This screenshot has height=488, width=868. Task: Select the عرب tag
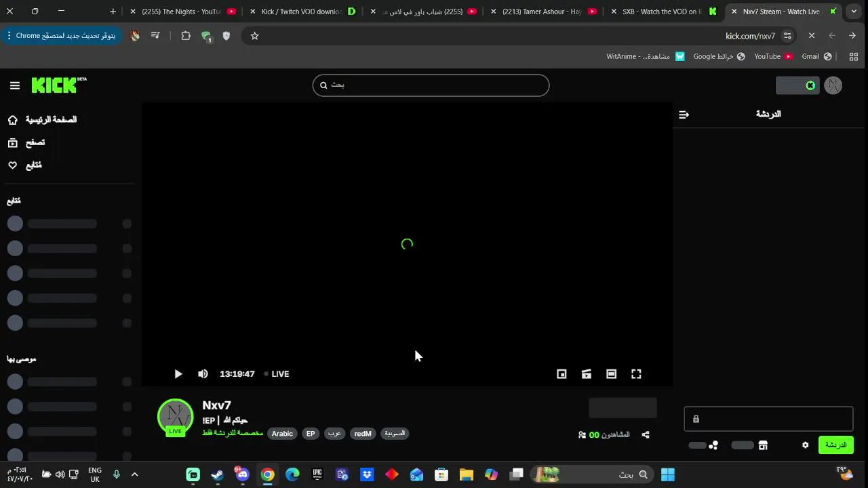(334, 434)
